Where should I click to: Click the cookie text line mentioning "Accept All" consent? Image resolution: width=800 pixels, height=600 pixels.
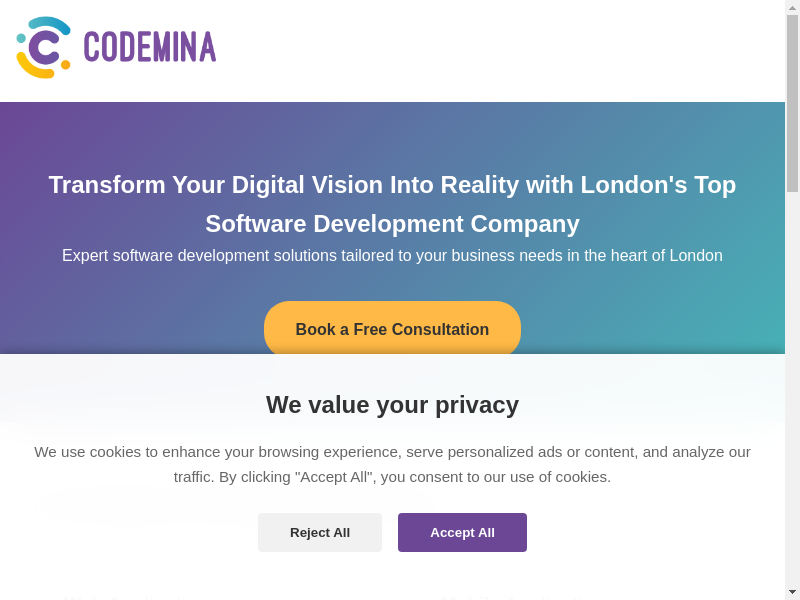392,477
